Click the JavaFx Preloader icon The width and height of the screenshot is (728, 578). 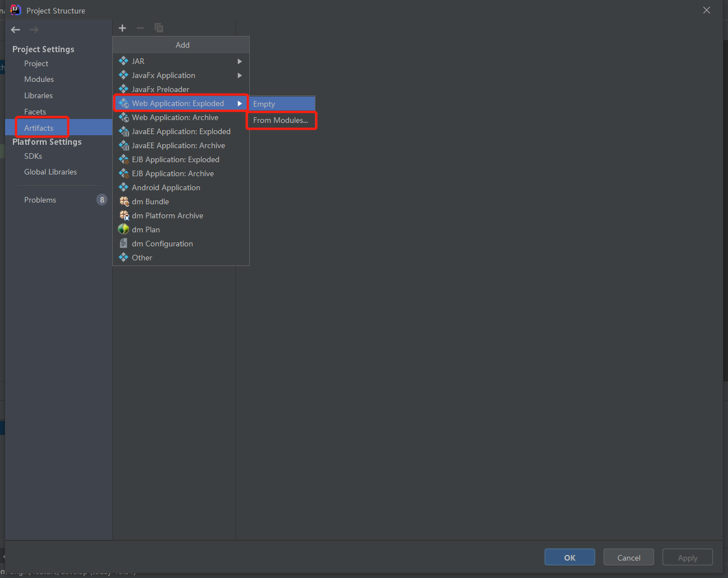tap(123, 89)
